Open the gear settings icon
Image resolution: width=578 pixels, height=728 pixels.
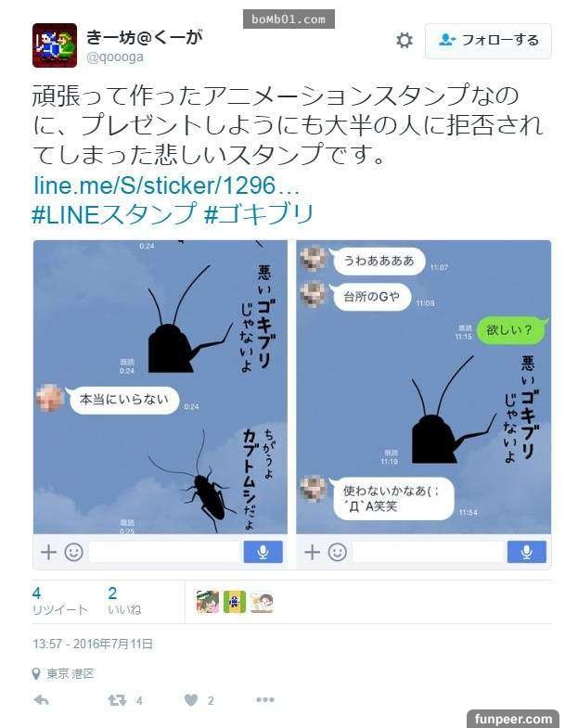pyautogui.click(x=404, y=41)
